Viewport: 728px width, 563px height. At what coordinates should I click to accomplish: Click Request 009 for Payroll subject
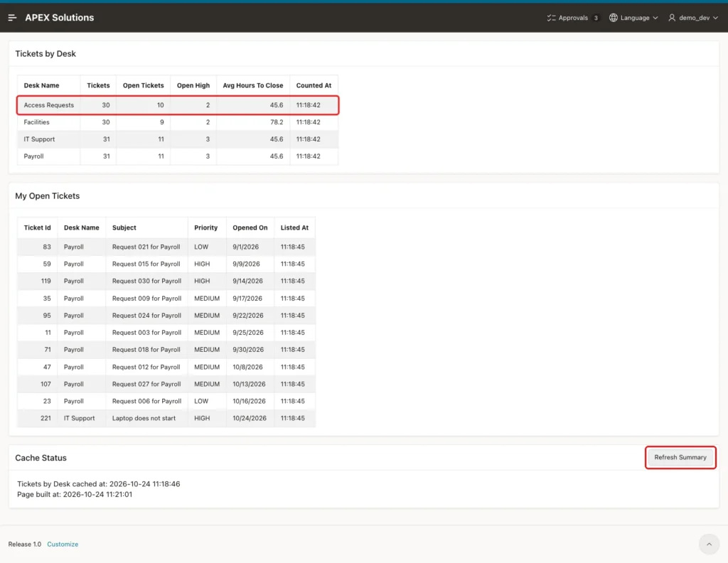(x=146, y=299)
